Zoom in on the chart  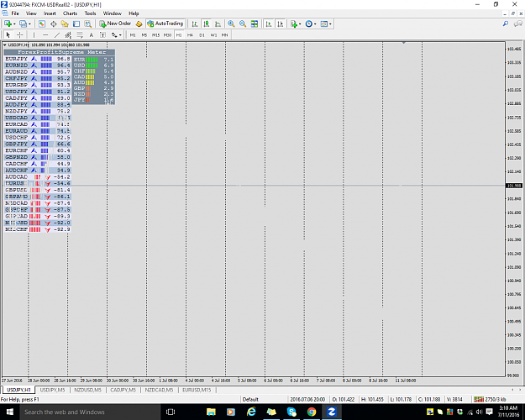[231, 24]
